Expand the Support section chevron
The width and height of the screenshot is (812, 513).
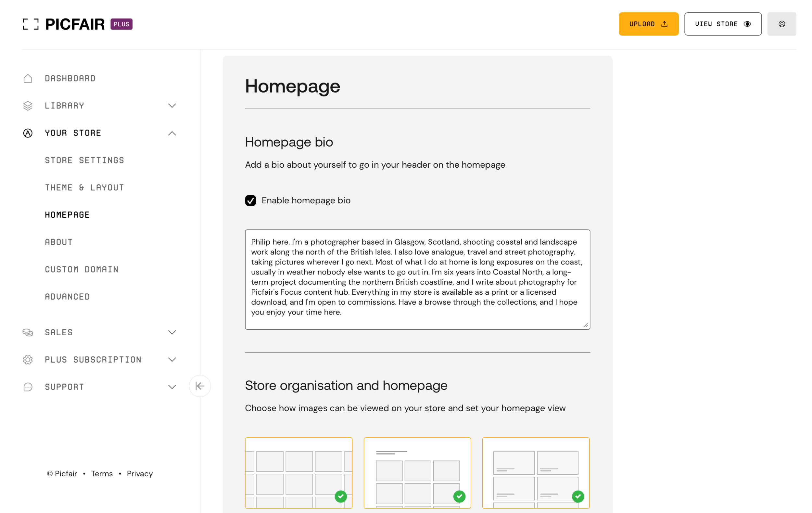[x=172, y=387]
